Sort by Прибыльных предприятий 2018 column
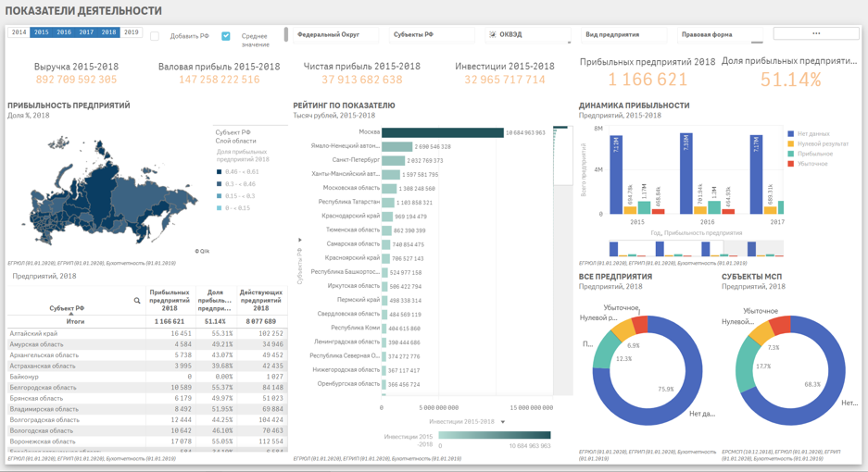Screen dimensions: 868x472 pyautogui.click(x=170, y=300)
